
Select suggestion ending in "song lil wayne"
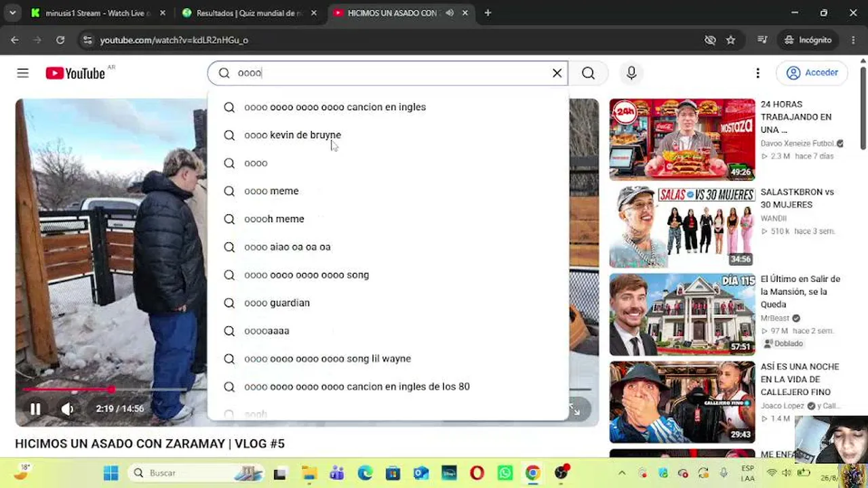pyautogui.click(x=388, y=359)
